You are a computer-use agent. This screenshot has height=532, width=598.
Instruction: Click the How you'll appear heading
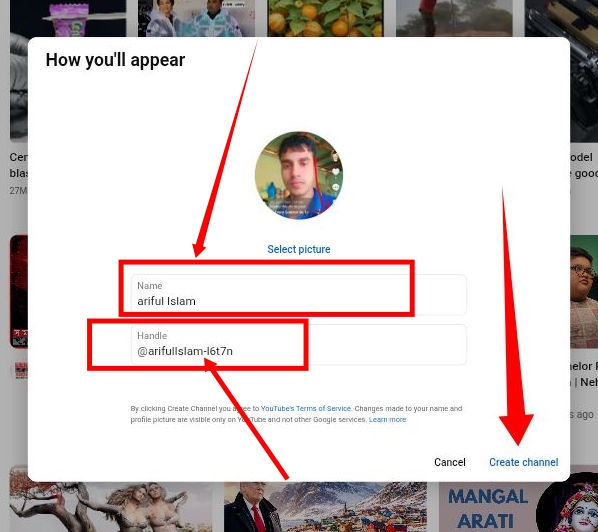pos(115,60)
